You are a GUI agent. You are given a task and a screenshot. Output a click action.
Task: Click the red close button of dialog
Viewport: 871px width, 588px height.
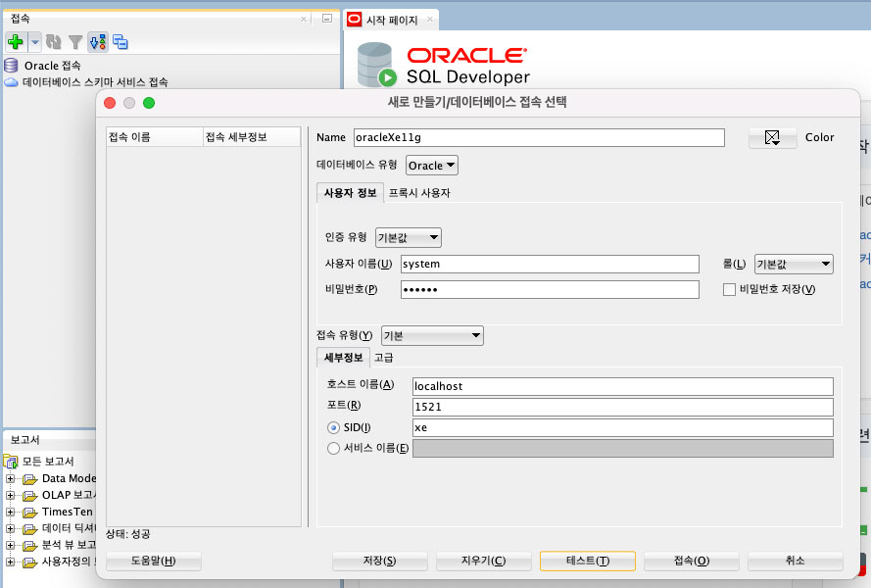[110, 103]
